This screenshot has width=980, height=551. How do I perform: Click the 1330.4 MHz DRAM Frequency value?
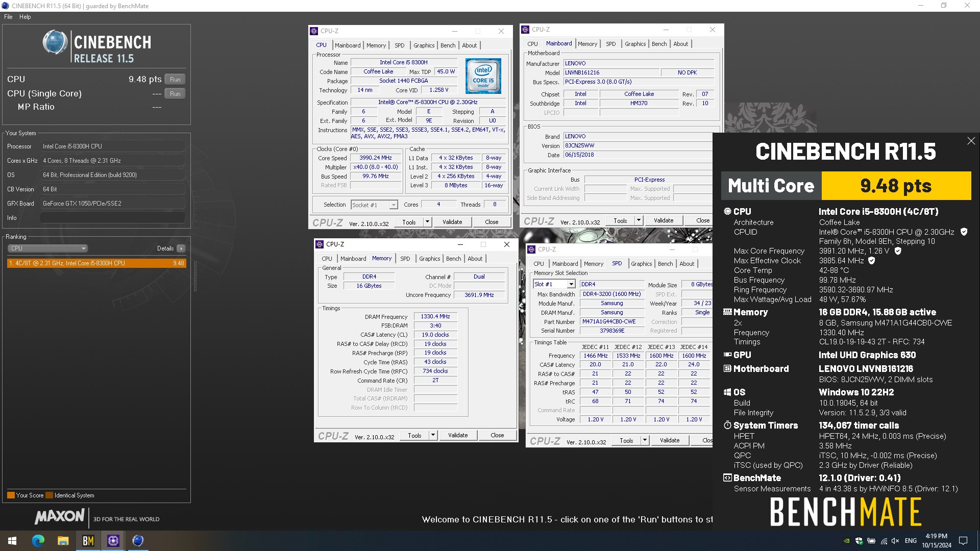(x=435, y=316)
